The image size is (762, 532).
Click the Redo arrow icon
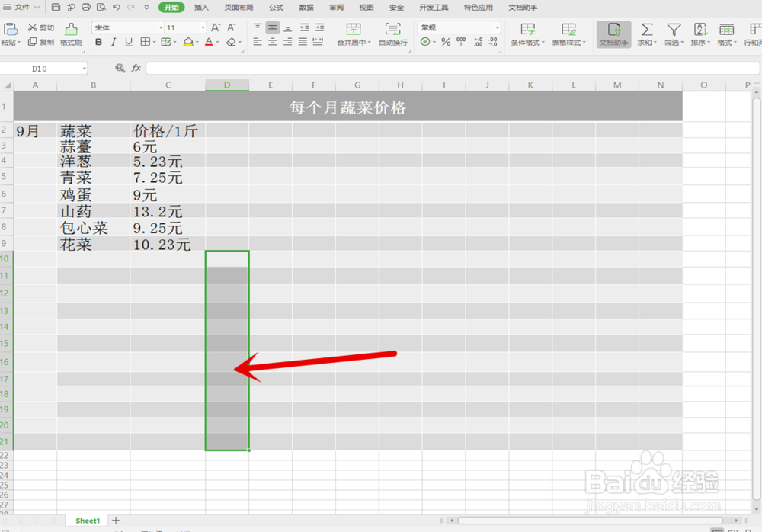[131, 8]
